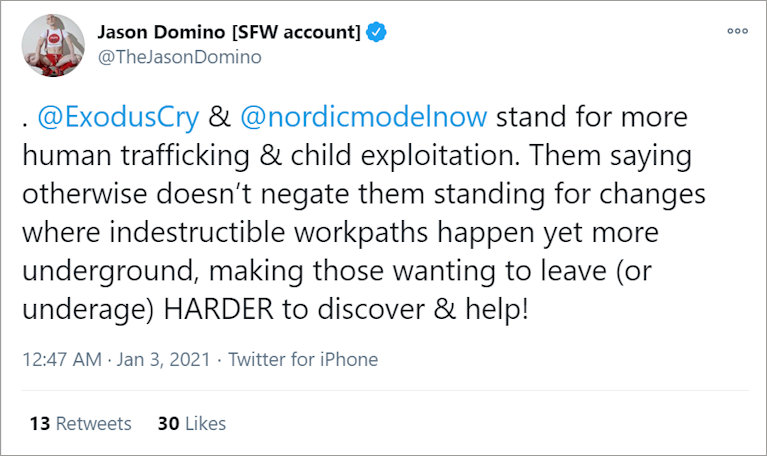This screenshot has height=456, width=767.
Task: Open the @ExodusCry mention
Action: tap(118, 117)
